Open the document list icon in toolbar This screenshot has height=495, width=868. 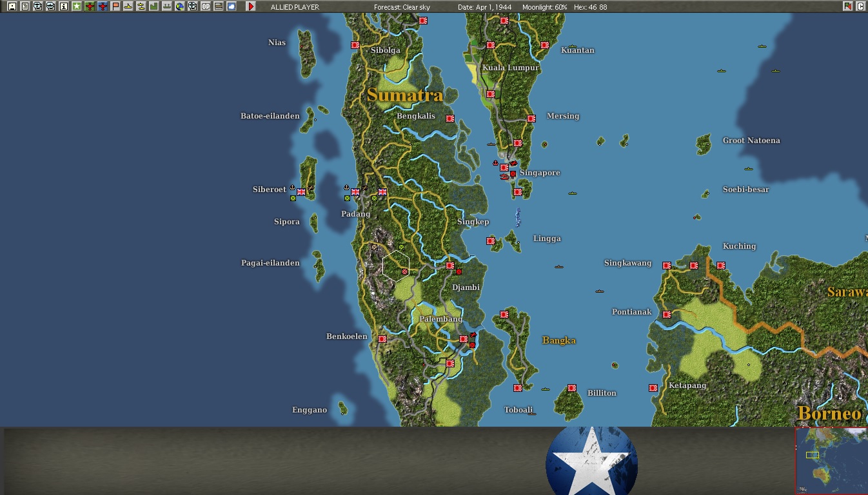tap(25, 6)
